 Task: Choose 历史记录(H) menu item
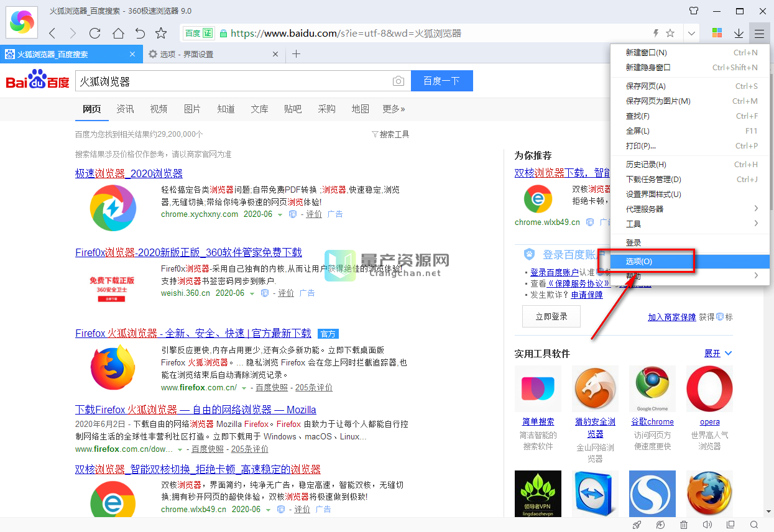pyautogui.click(x=690, y=165)
